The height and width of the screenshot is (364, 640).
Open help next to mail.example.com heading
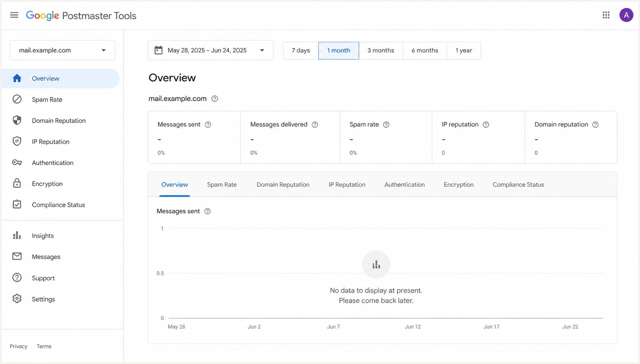pos(215,99)
